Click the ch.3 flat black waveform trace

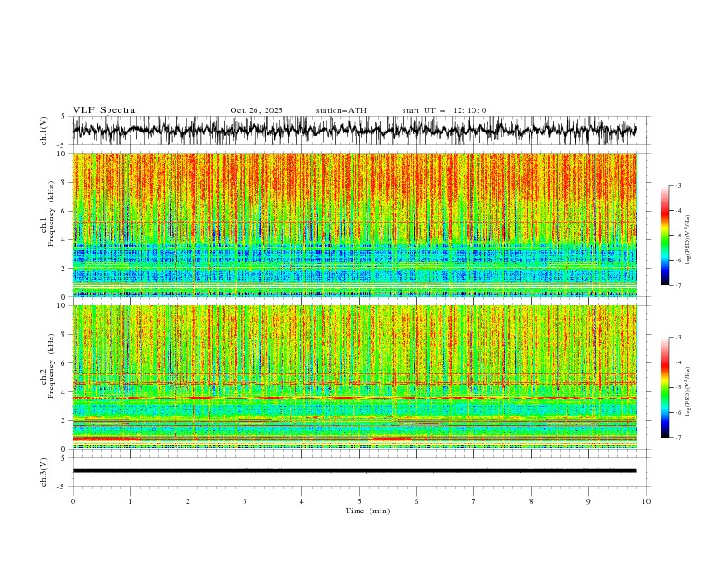point(354,471)
